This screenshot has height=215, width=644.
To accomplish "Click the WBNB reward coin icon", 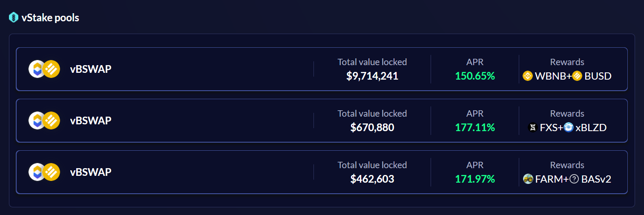I will (x=528, y=76).
